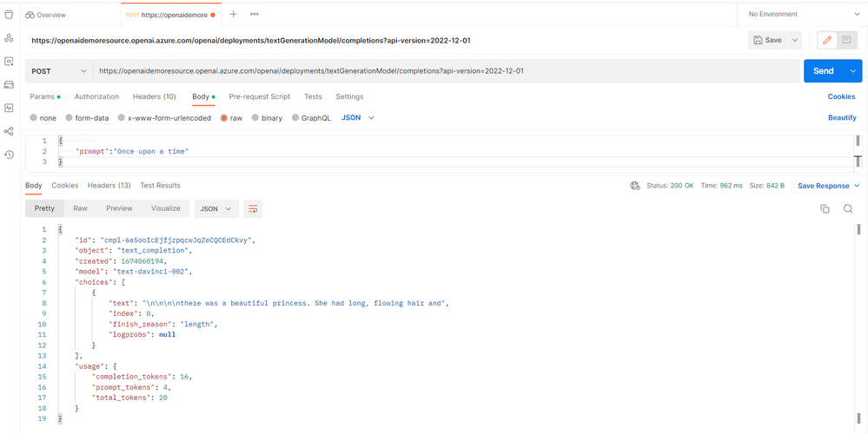Viewport: 868px width, 434px height.
Task: Click the "total_tokens": 20 line
Action: tap(129, 398)
